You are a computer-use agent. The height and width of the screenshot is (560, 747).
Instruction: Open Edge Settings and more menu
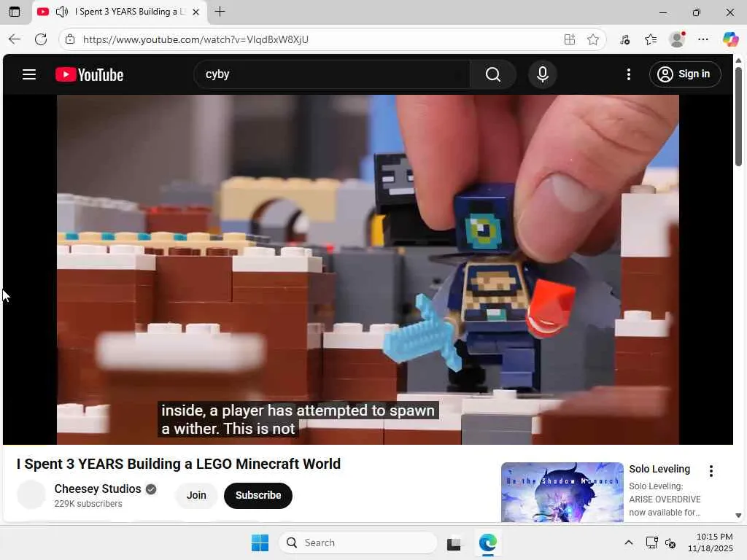pyautogui.click(x=703, y=39)
